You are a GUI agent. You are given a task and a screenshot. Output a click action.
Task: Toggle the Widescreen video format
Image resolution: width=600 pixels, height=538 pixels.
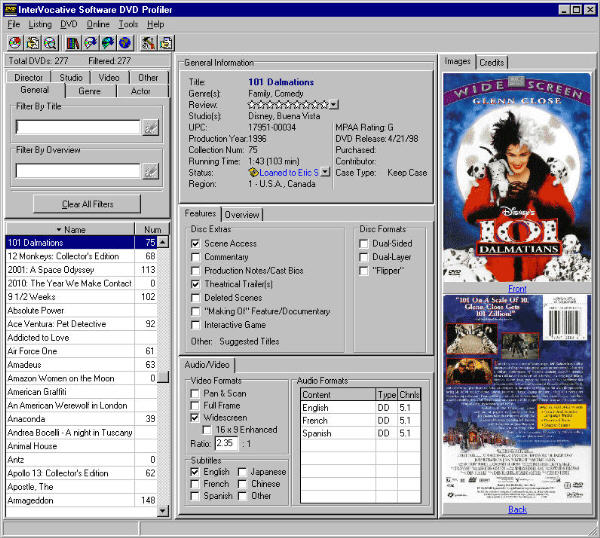195,417
